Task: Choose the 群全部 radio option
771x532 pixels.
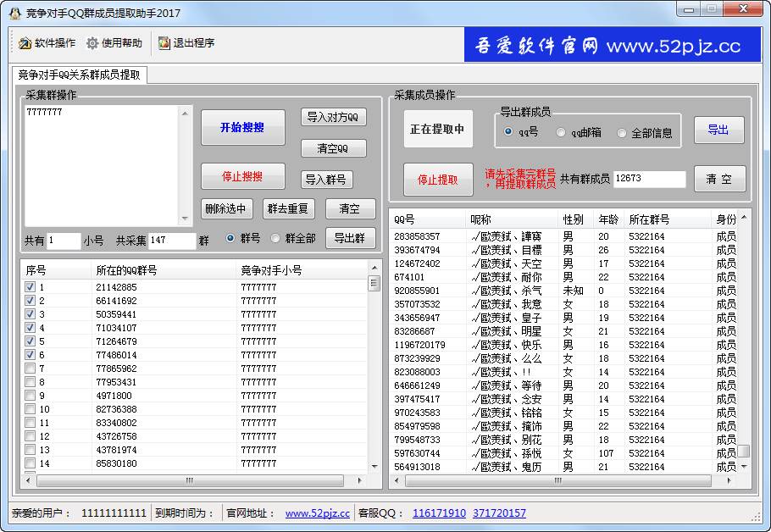Action: [275, 239]
